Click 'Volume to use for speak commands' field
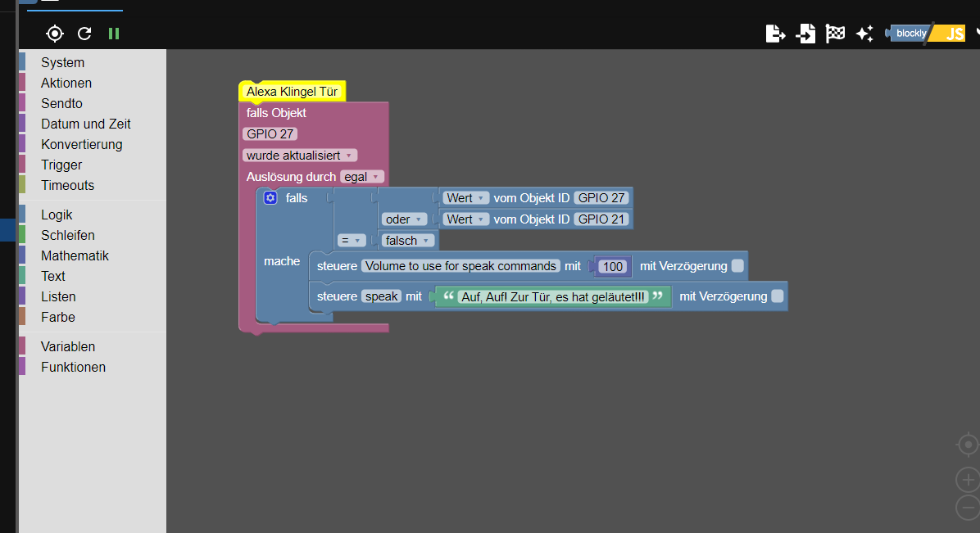Viewport: 980px width, 533px height. tap(461, 265)
